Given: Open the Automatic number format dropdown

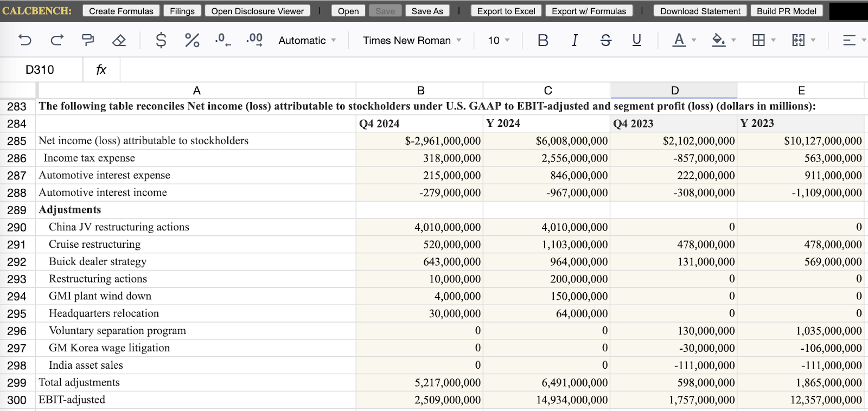Looking at the screenshot, I should click(307, 40).
